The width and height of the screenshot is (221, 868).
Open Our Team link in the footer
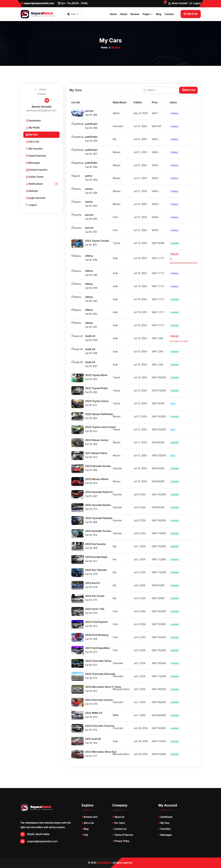[120, 823]
